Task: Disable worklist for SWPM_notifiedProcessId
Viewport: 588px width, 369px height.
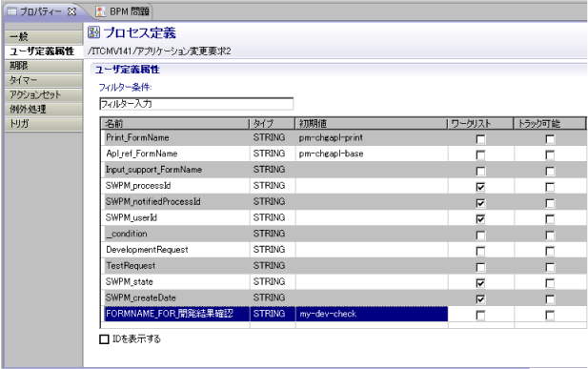Action: click(480, 203)
